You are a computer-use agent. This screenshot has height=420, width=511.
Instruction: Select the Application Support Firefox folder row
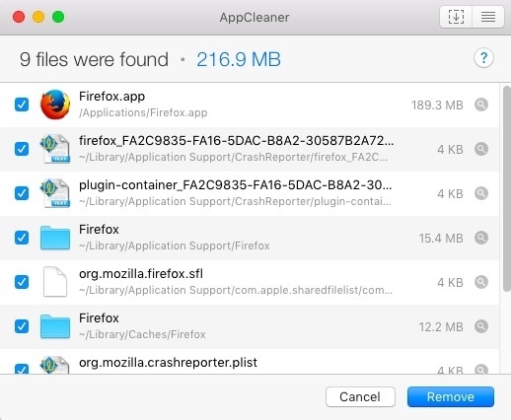point(250,238)
